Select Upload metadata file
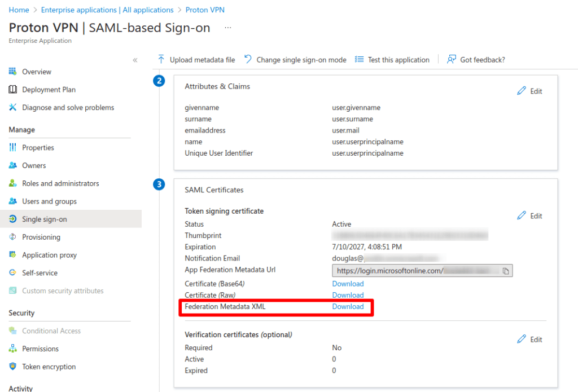The height and width of the screenshot is (392, 578). coord(202,60)
